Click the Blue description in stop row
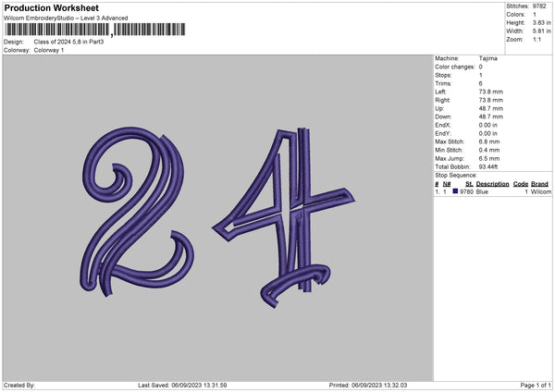The height and width of the screenshot is (392, 555). click(x=482, y=191)
